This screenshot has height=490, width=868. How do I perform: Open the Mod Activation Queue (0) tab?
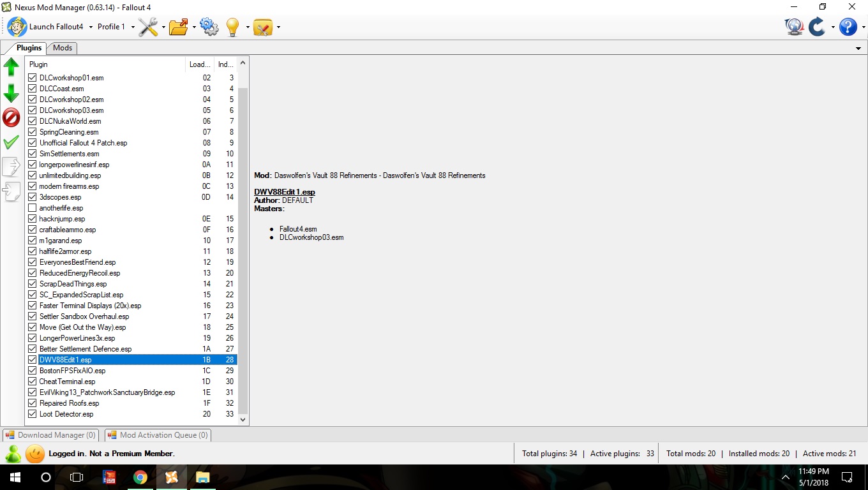(158, 435)
